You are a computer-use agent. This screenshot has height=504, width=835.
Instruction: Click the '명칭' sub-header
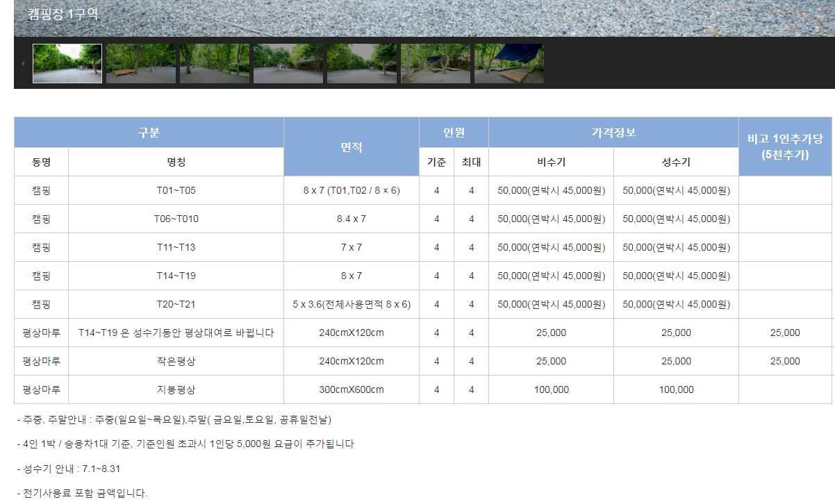(176, 162)
